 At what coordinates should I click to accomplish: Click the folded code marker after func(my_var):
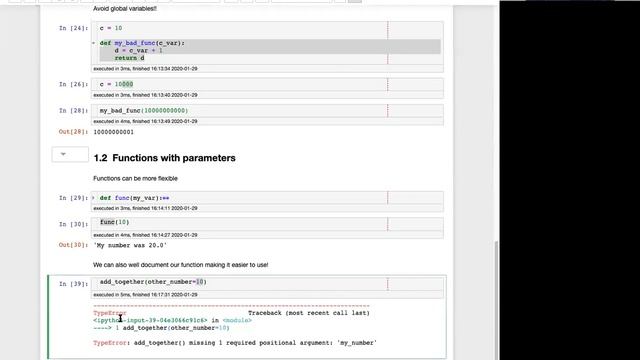point(165,198)
